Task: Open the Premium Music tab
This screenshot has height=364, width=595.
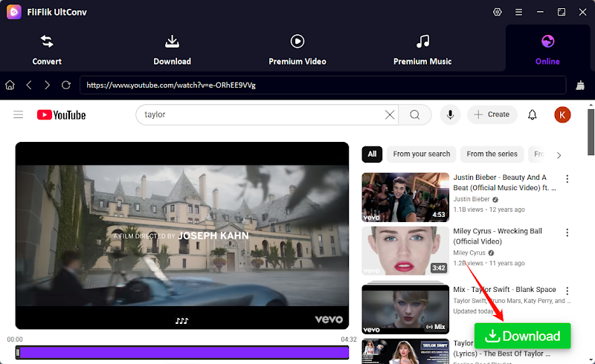Action: pos(422,50)
